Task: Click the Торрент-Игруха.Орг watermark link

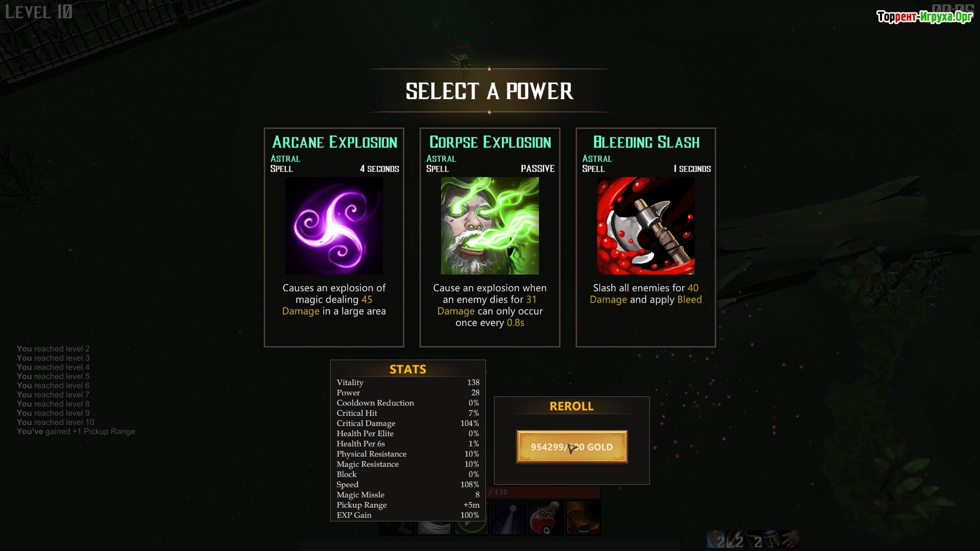Action: click(x=924, y=17)
